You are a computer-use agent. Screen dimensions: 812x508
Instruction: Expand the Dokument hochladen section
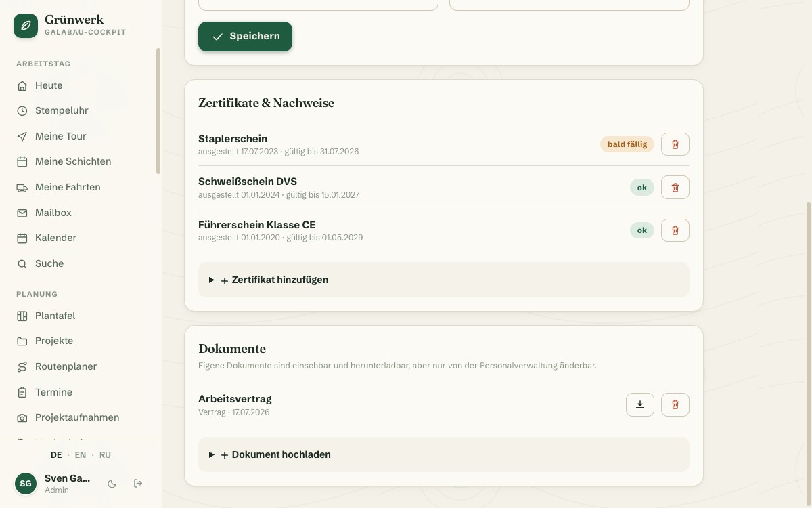pyautogui.click(x=443, y=454)
